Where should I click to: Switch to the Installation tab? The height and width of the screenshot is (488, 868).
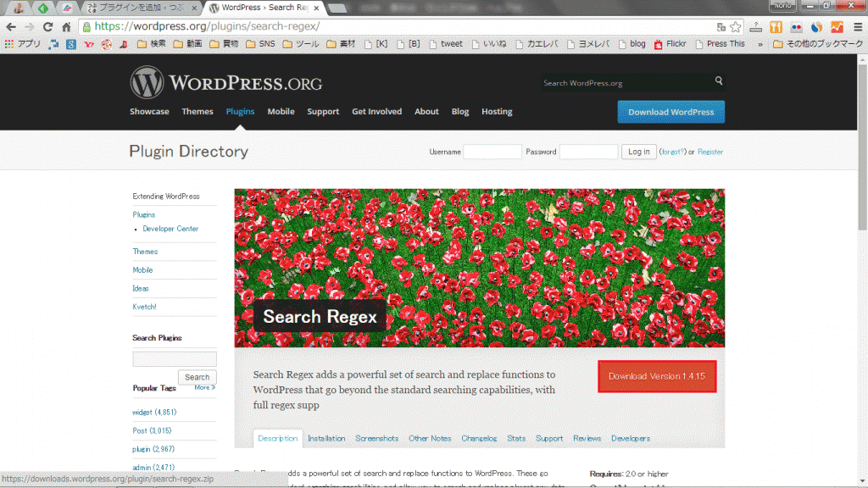pyautogui.click(x=325, y=438)
